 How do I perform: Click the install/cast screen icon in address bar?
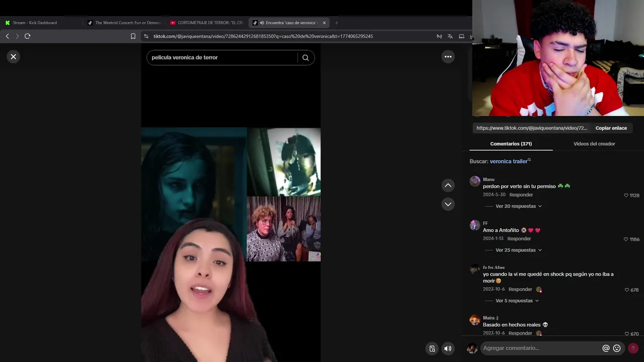pos(461,36)
